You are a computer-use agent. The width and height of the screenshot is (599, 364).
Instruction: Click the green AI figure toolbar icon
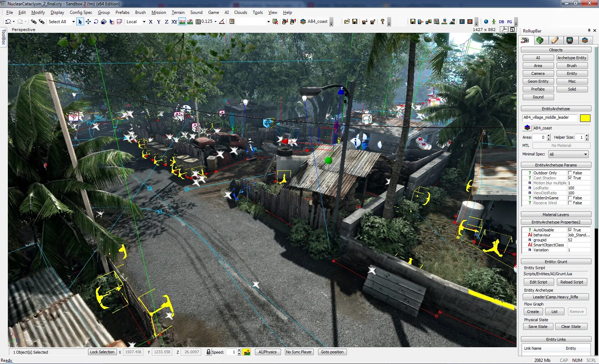coord(494,22)
